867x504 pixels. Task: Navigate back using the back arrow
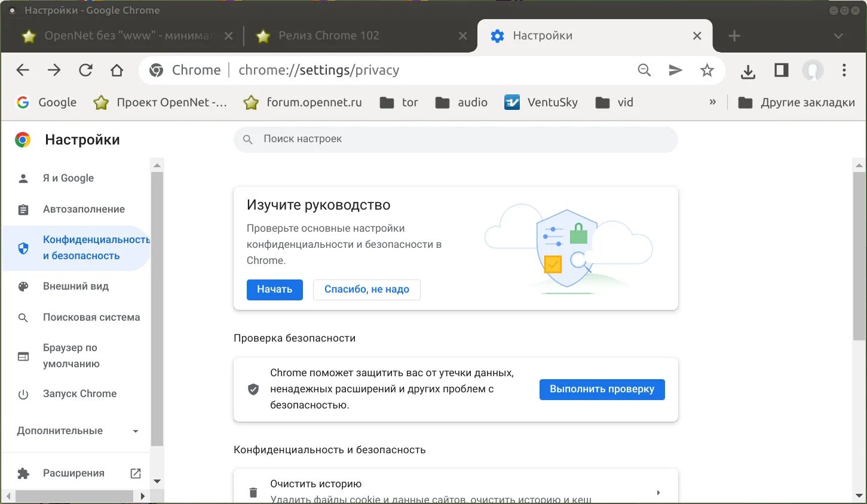point(22,70)
